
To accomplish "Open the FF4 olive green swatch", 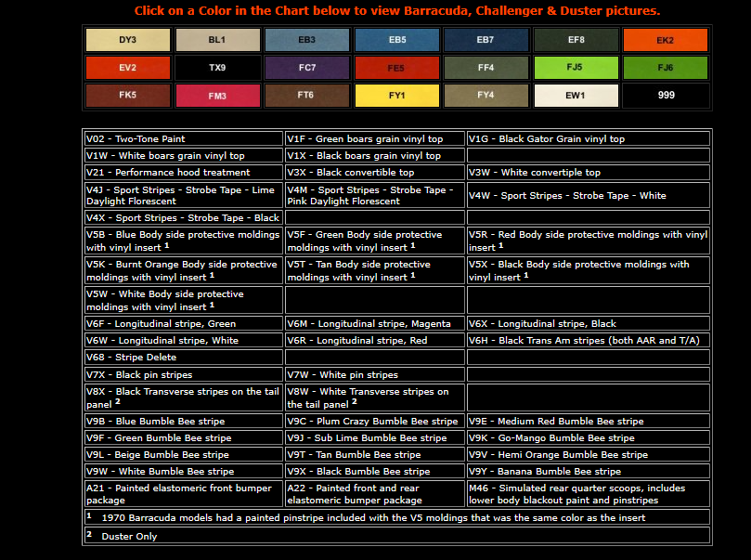I will [486, 68].
